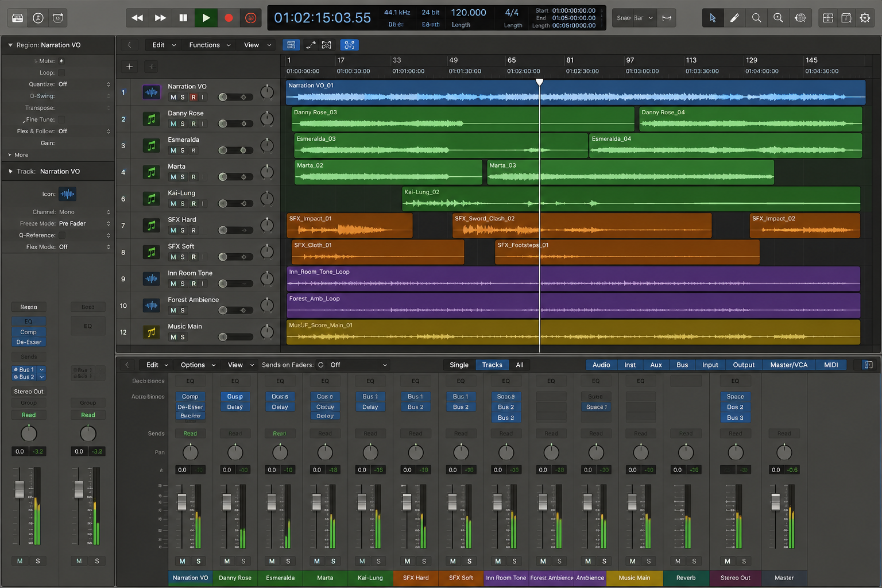Open the search magnifier in the toolbar
The width and height of the screenshot is (882, 588).
[x=757, y=18]
